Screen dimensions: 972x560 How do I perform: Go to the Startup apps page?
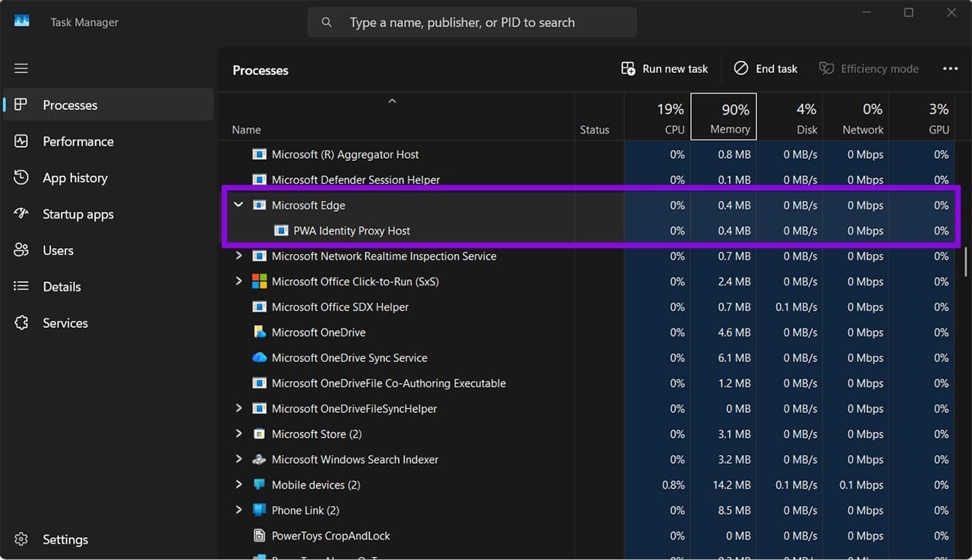pyautogui.click(x=108, y=214)
